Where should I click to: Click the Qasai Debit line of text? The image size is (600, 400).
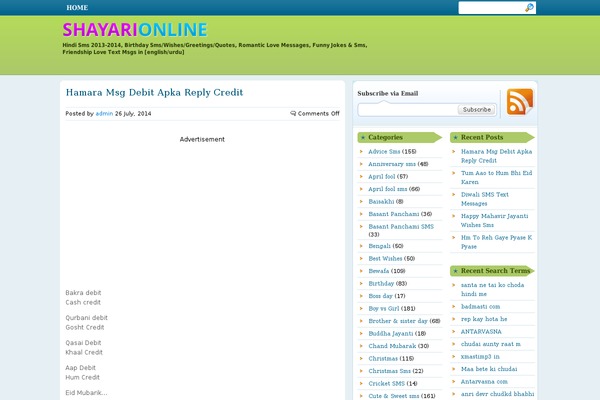coord(83,343)
